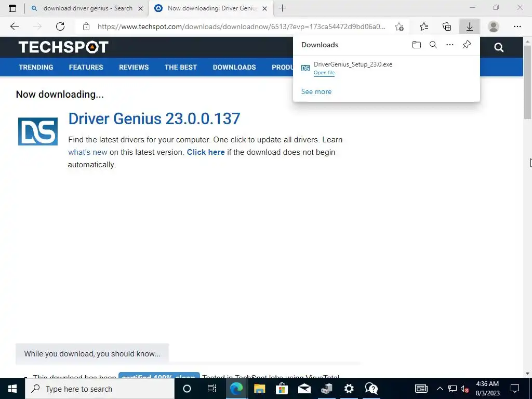This screenshot has width=532, height=399.
Task: Select the DriverGenius_Setup_23.0.exe download entry
Action: (386, 68)
